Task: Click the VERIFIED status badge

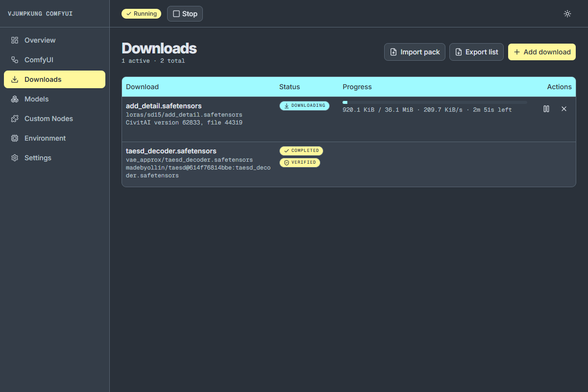Action: click(x=300, y=162)
